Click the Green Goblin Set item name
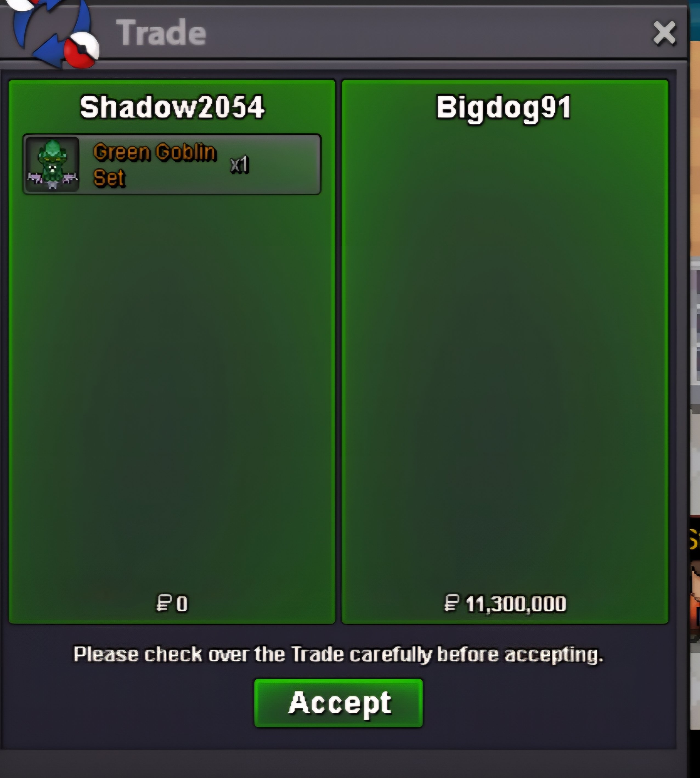The width and height of the screenshot is (700, 778). [x=155, y=165]
